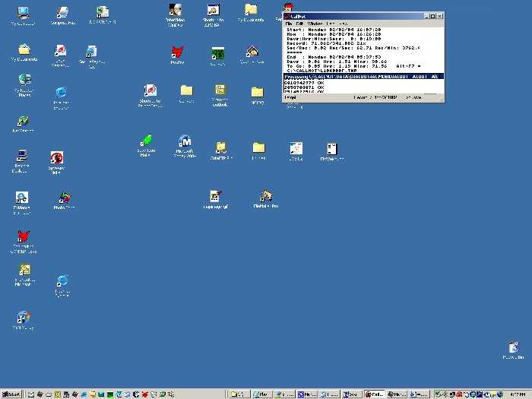Open the Window menu in CallHot window
The width and height of the screenshot is (532, 399).
click(x=315, y=24)
